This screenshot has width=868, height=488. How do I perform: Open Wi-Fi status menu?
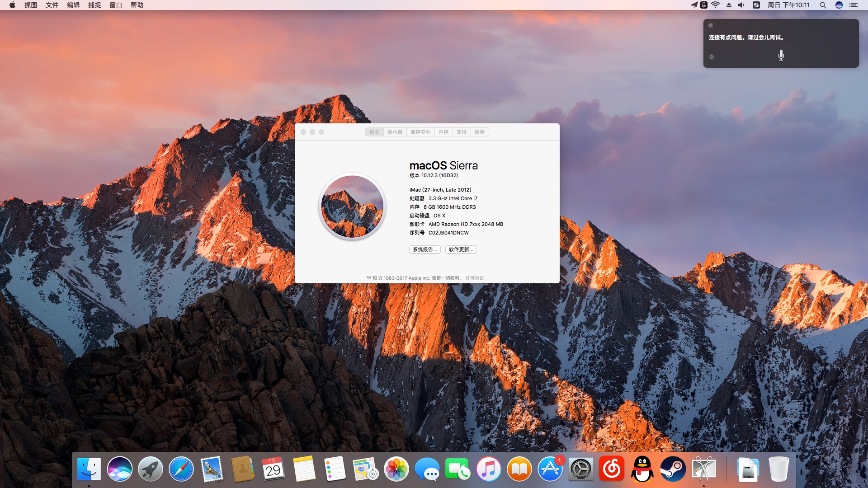715,5
